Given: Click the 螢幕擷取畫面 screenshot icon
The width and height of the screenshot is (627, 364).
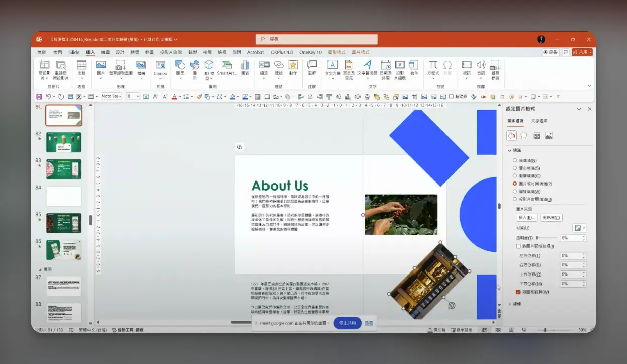Looking at the screenshot, I should pos(121,65).
